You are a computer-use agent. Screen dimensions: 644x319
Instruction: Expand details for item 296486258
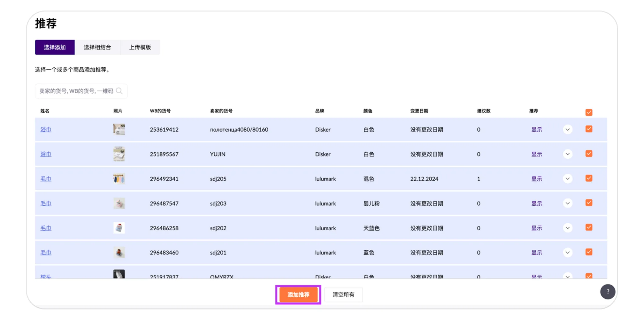(567, 228)
